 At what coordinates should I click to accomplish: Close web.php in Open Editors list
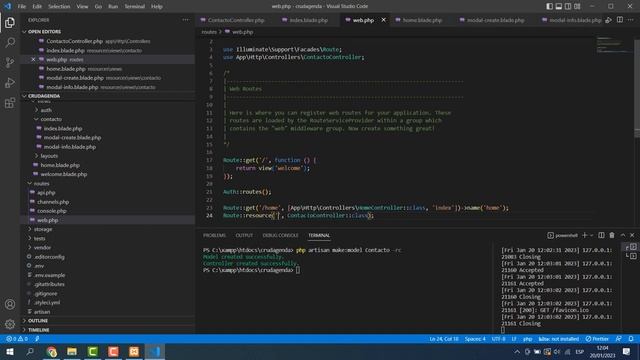(x=33, y=60)
